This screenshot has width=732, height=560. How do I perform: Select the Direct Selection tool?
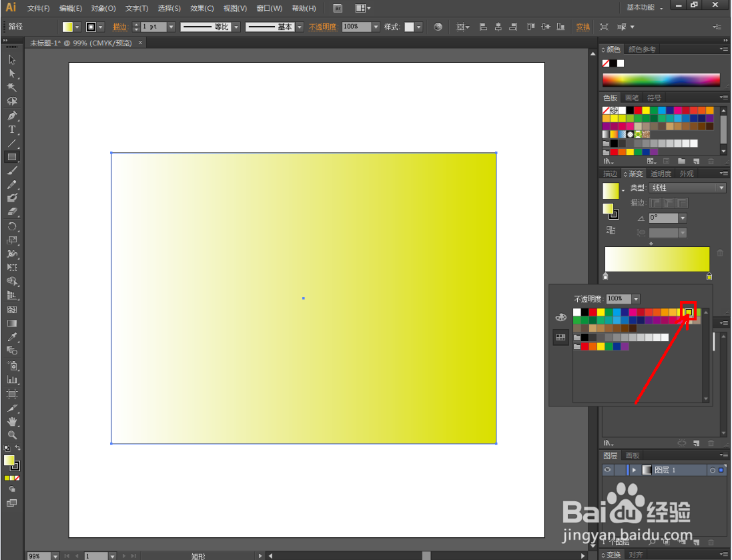[12, 74]
